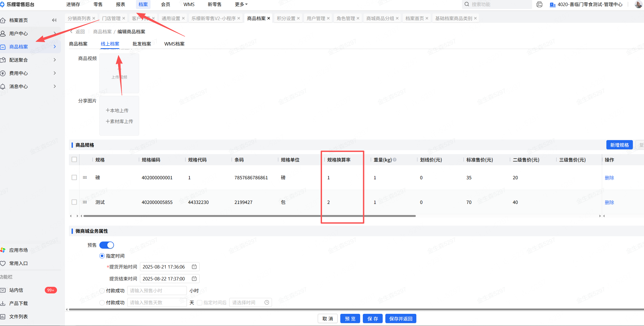This screenshot has width=644, height=326.
Task: Open calendar icon for 提货结束时间
Action: [194, 279]
